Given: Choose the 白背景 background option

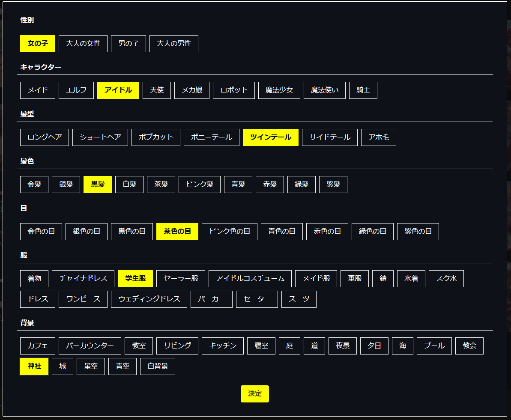Looking at the screenshot, I should (x=158, y=366).
